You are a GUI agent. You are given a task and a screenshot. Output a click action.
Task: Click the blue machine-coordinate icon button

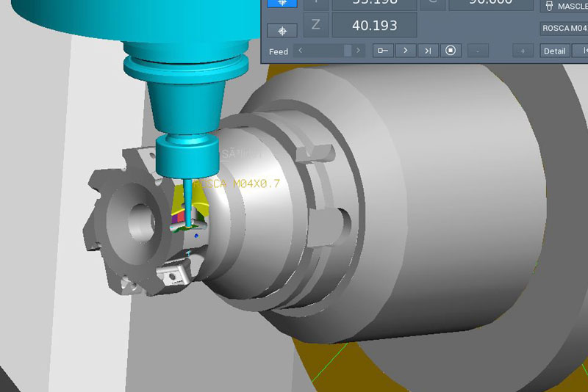pyautogui.click(x=282, y=3)
